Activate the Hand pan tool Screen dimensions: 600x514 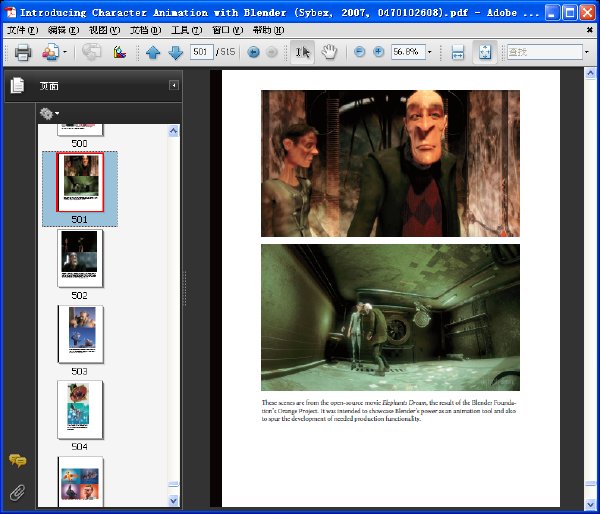[x=329, y=52]
